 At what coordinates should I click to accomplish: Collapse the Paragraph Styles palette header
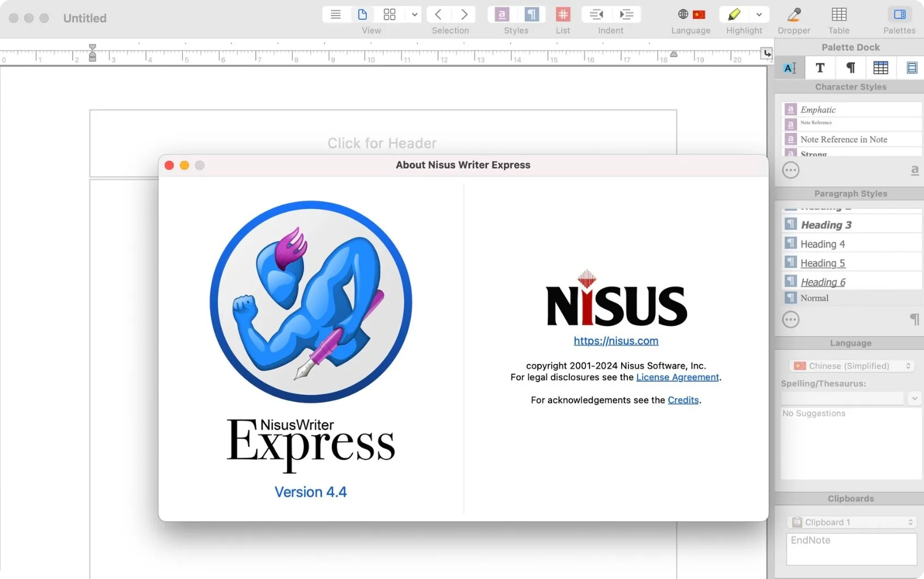pos(850,194)
